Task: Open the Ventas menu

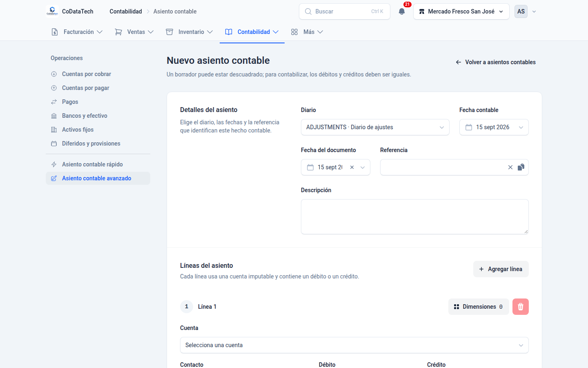Action: coord(134,32)
